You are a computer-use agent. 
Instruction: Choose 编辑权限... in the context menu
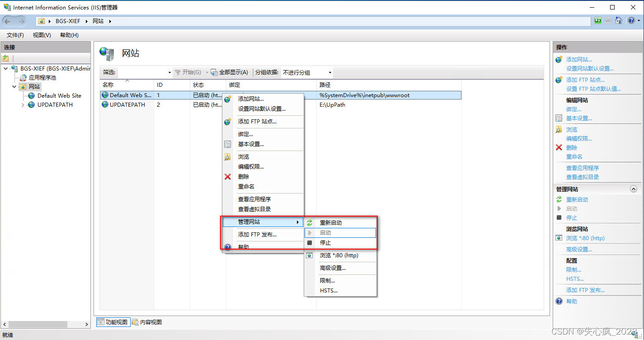click(x=251, y=167)
